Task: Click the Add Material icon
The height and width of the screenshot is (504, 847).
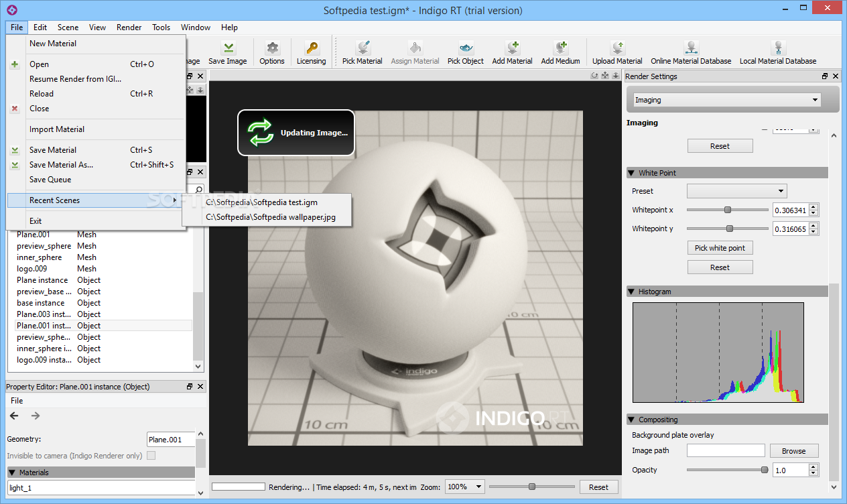Action: (x=513, y=48)
